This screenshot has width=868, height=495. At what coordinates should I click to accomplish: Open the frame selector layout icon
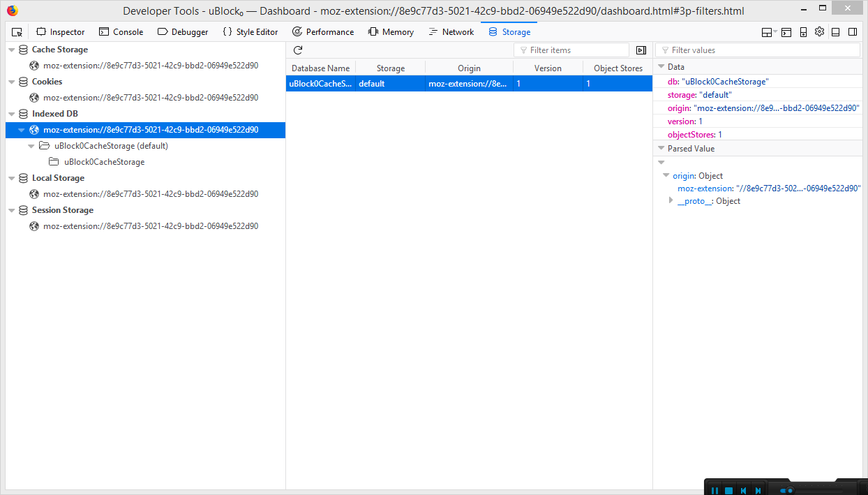click(767, 32)
